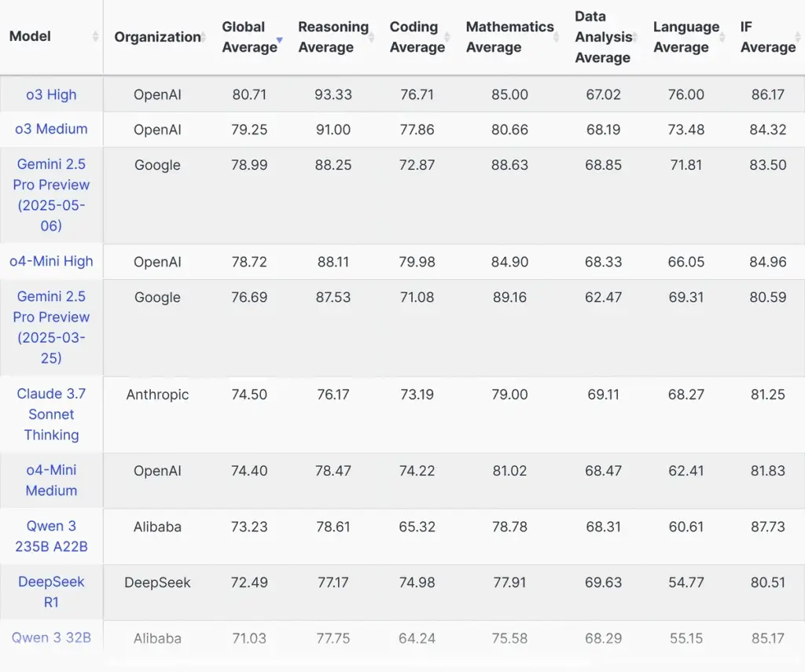Open the o3 Medium model link
Viewport: 805px width, 672px height.
pos(51,129)
